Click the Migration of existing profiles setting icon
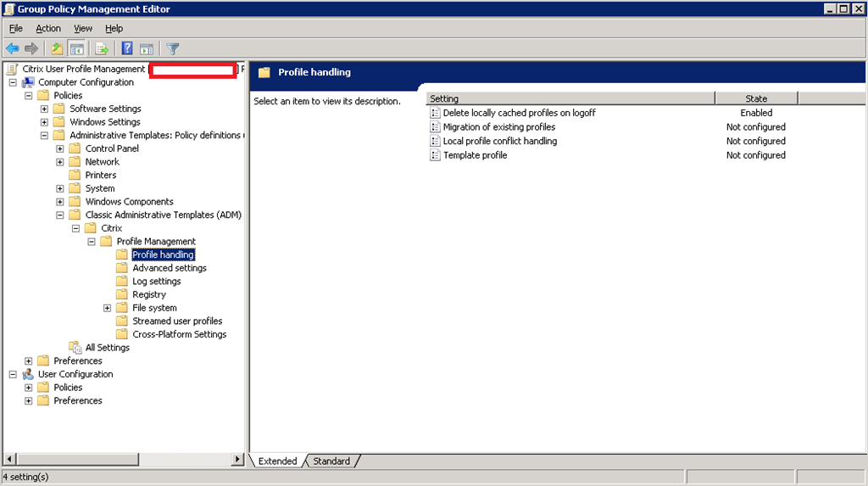The height and width of the screenshot is (486, 868). (435, 127)
